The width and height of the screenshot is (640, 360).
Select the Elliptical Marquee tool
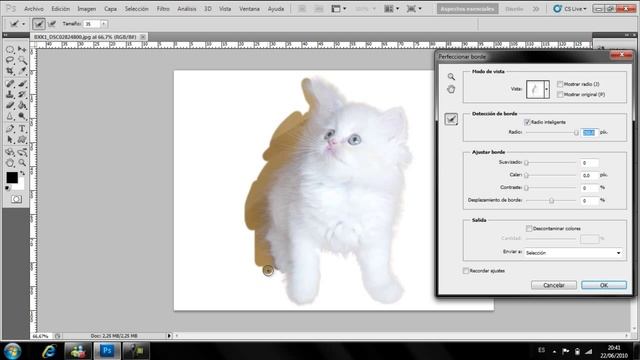(x=10, y=49)
